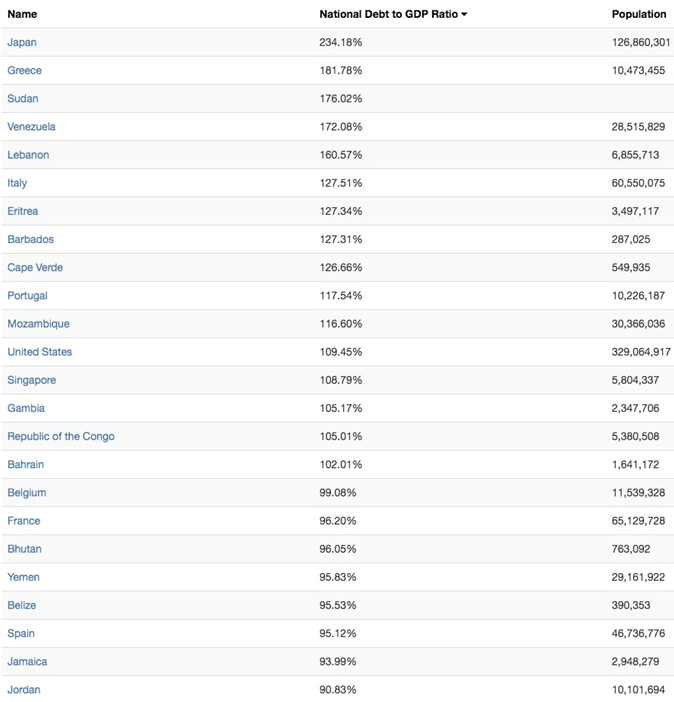This screenshot has width=674, height=702.
Task: Select the Mozambique link
Action: [x=38, y=324]
